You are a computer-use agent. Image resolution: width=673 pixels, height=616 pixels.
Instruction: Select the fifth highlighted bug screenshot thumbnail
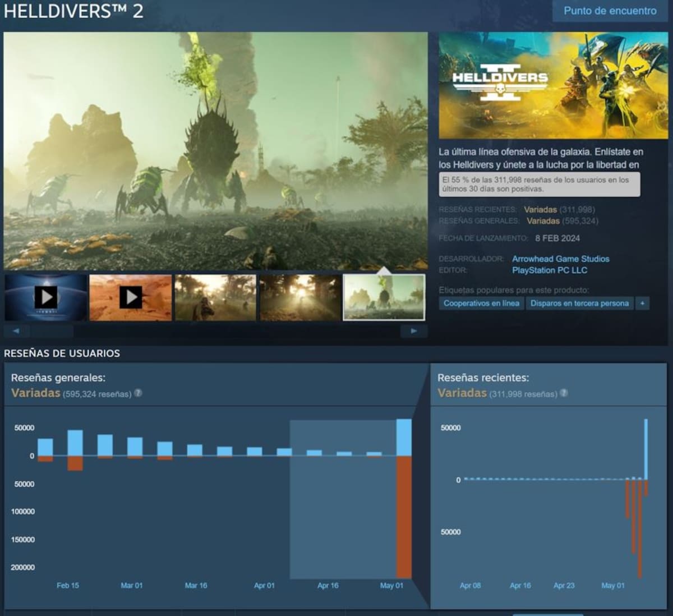384,297
